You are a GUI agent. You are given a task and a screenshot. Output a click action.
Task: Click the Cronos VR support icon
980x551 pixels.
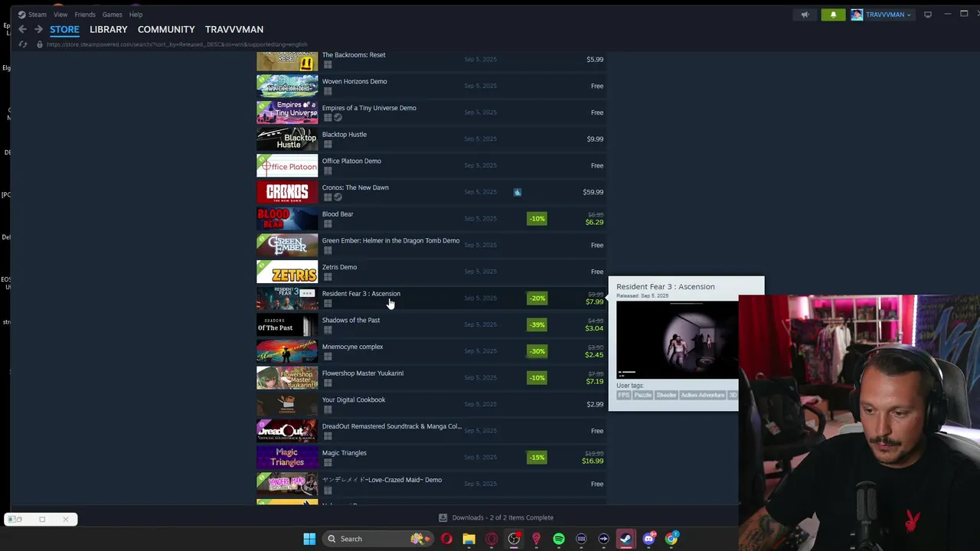[518, 192]
